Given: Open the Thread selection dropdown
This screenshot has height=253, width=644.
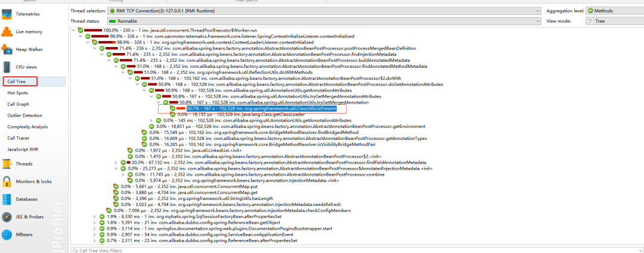Looking at the screenshot, I should point(324,11).
